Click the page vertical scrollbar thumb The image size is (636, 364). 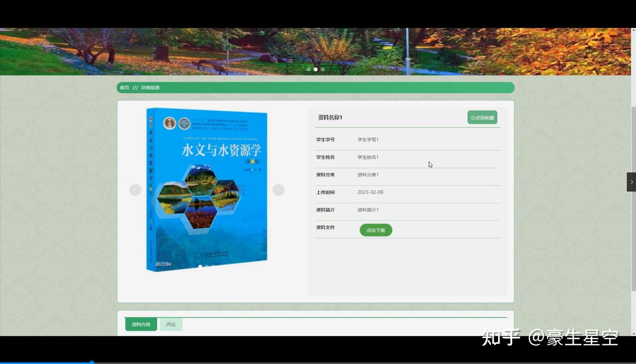(x=633, y=199)
